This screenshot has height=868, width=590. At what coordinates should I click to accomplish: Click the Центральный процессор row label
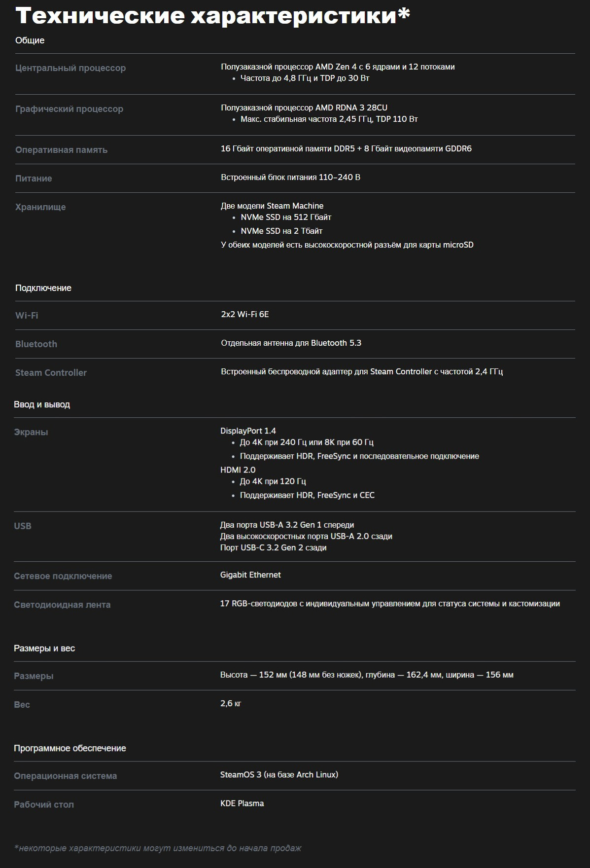click(x=70, y=68)
